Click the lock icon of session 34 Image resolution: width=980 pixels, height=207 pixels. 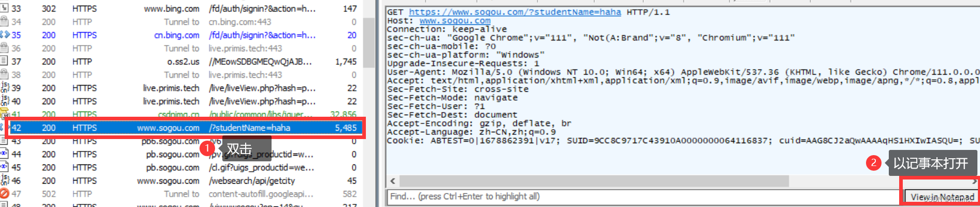pos(5,22)
